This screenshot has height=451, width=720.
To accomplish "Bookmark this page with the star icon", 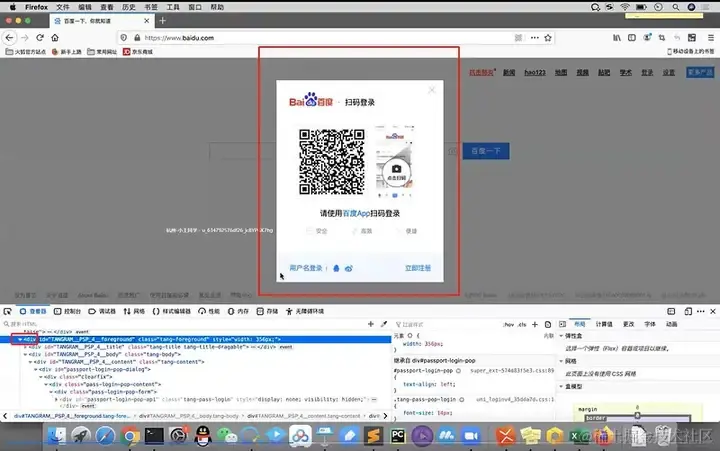I will pos(548,38).
